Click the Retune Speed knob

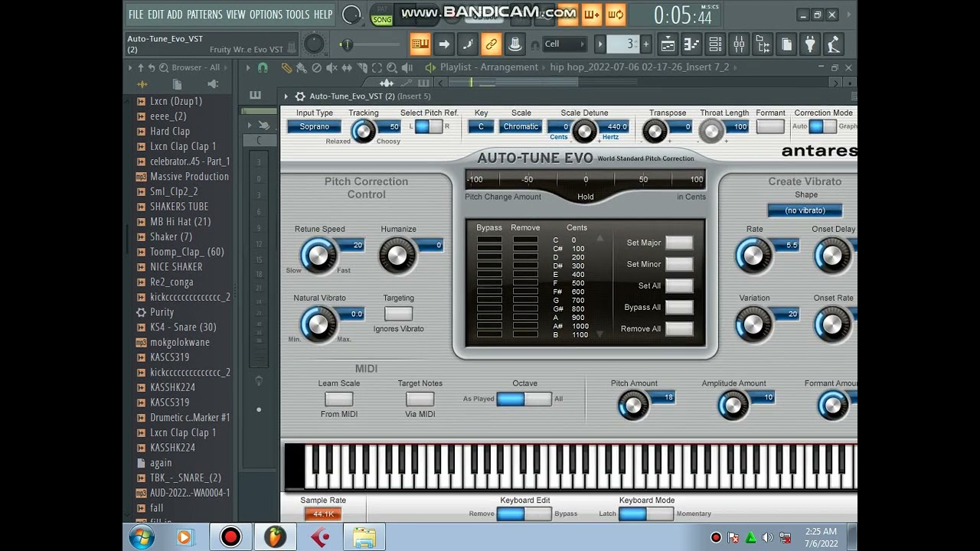tap(318, 255)
